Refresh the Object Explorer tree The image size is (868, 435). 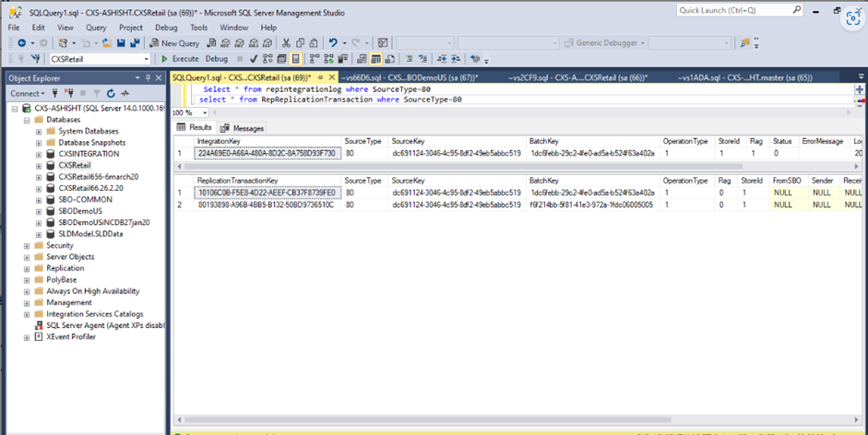[111, 93]
